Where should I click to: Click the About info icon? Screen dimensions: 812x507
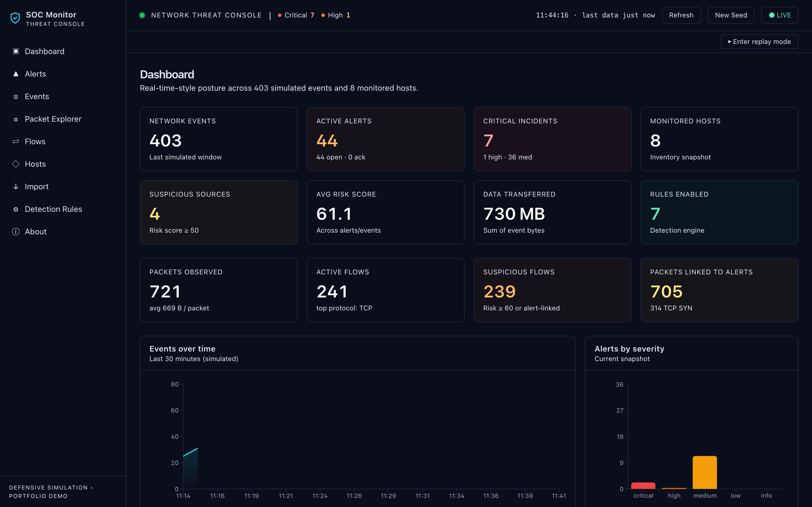(16, 232)
